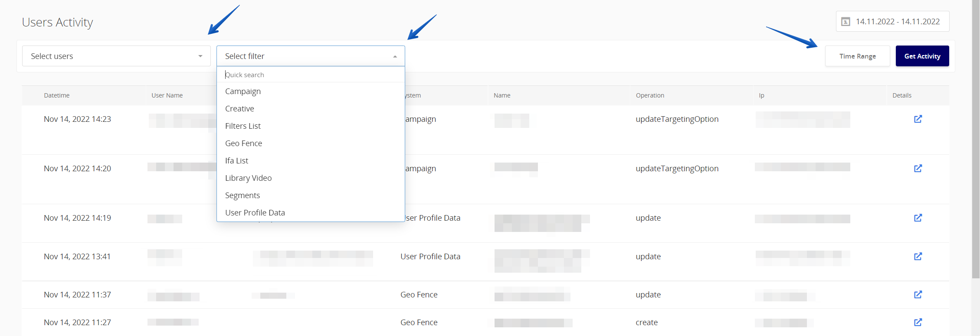Screen dimensions: 980x336
Task: Click the Nov 14, 2022 14:20 datetime cell
Action: click(77, 168)
